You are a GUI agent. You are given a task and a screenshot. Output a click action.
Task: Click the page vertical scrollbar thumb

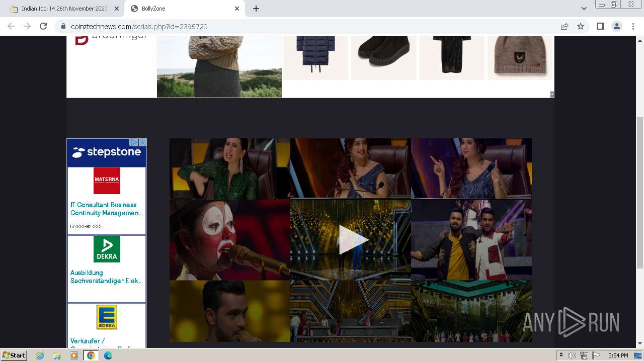click(x=640, y=193)
